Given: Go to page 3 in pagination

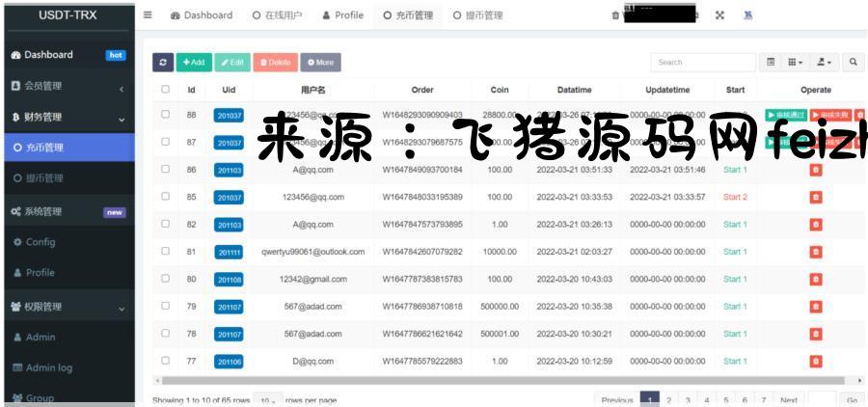Looking at the screenshot, I should coord(688,399).
